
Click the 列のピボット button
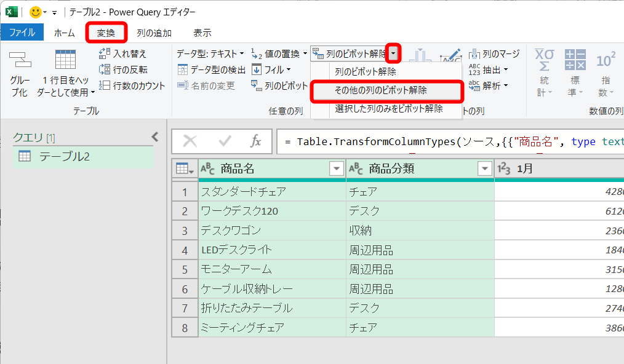point(279,85)
